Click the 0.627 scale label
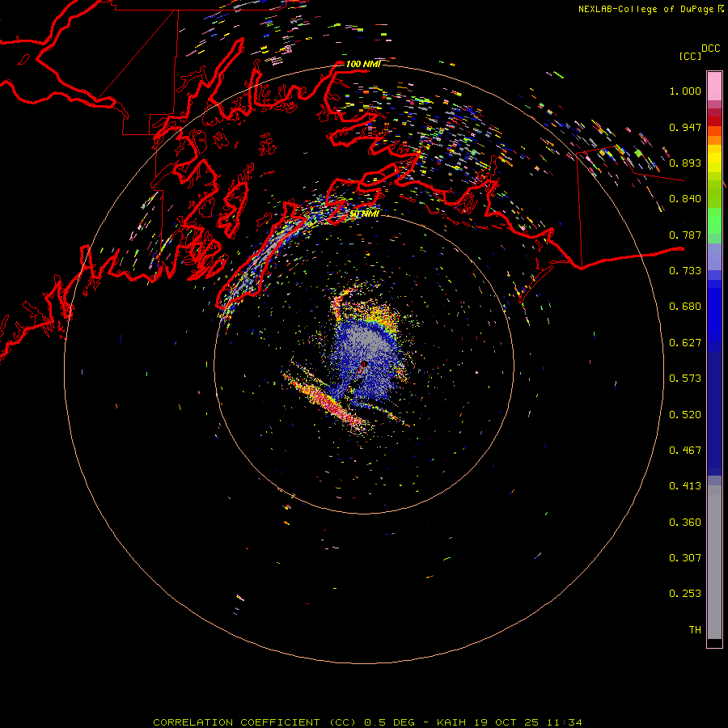 (x=685, y=343)
